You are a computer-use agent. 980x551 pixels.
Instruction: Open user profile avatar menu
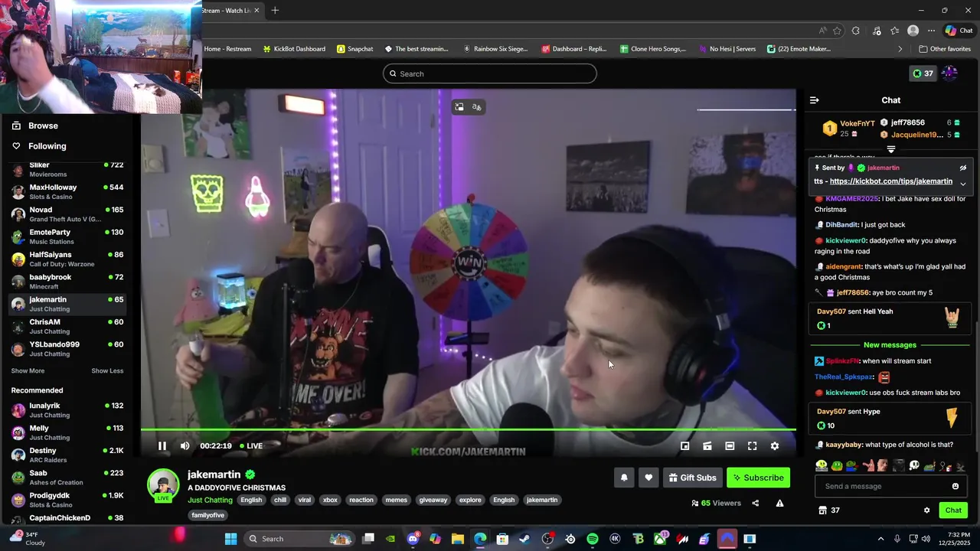pyautogui.click(x=950, y=73)
